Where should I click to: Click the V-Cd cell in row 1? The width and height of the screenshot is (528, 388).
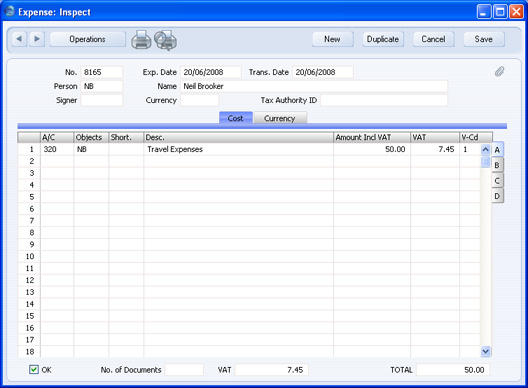(470, 149)
